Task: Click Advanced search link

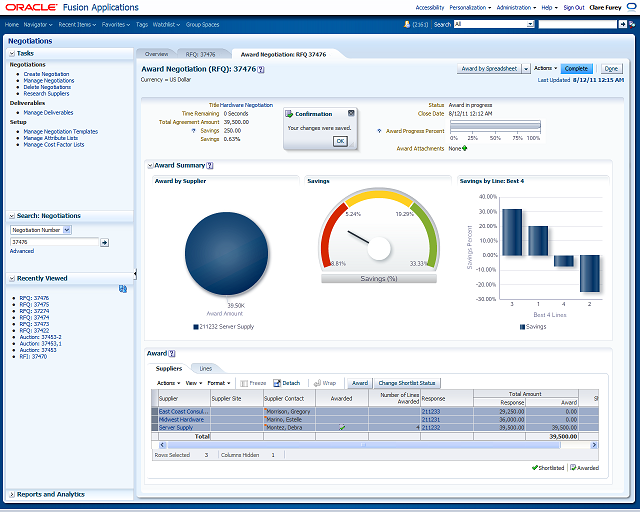Action: [22, 251]
